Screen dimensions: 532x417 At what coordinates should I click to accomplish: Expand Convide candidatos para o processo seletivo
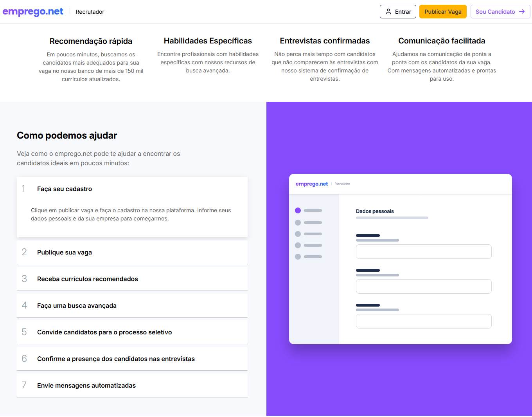(x=132, y=332)
